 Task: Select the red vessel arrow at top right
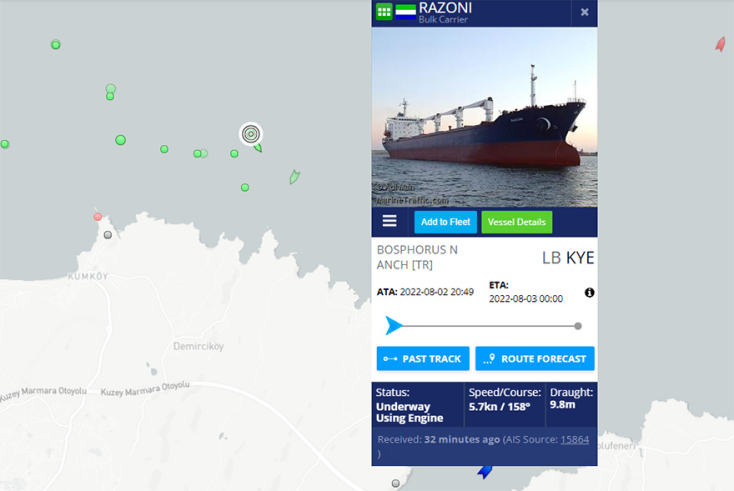[x=720, y=44]
